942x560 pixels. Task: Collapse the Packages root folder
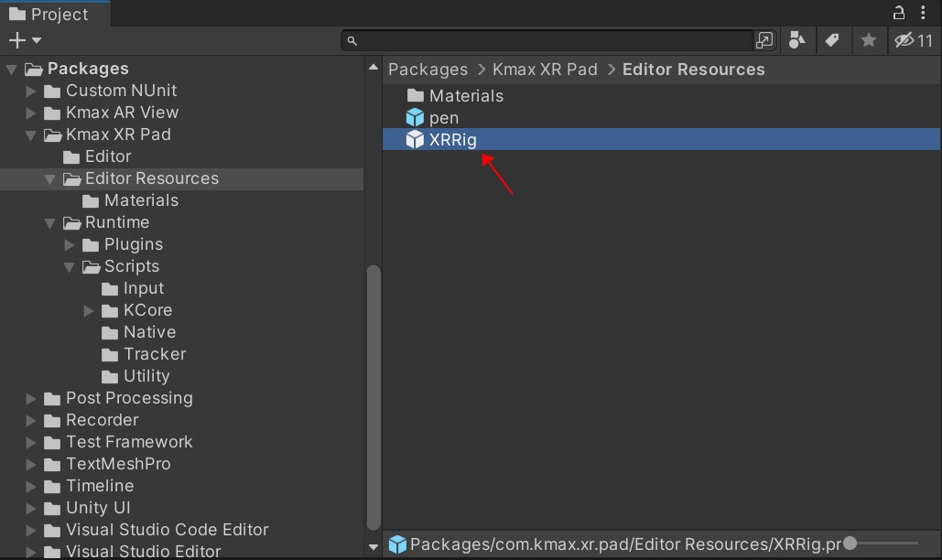point(11,69)
